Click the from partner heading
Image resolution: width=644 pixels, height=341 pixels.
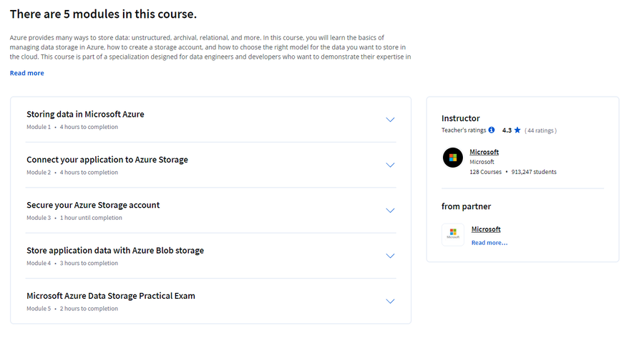click(466, 206)
